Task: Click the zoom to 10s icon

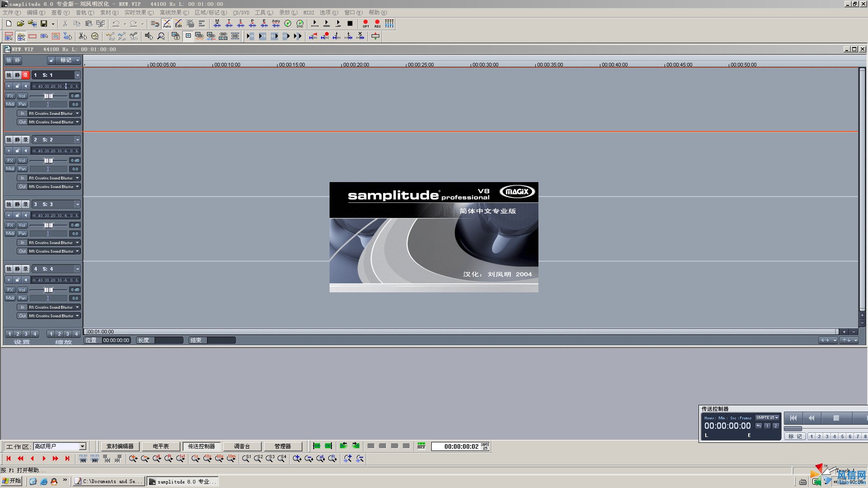Action: pyautogui.click(x=208, y=459)
